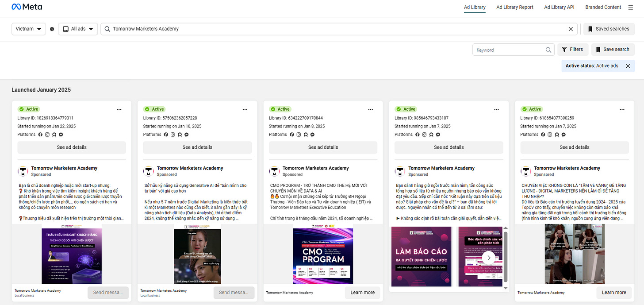The width and height of the screenshot is (644, 305).
Task: Switch to the Ad Library tab
Action: 475,7
